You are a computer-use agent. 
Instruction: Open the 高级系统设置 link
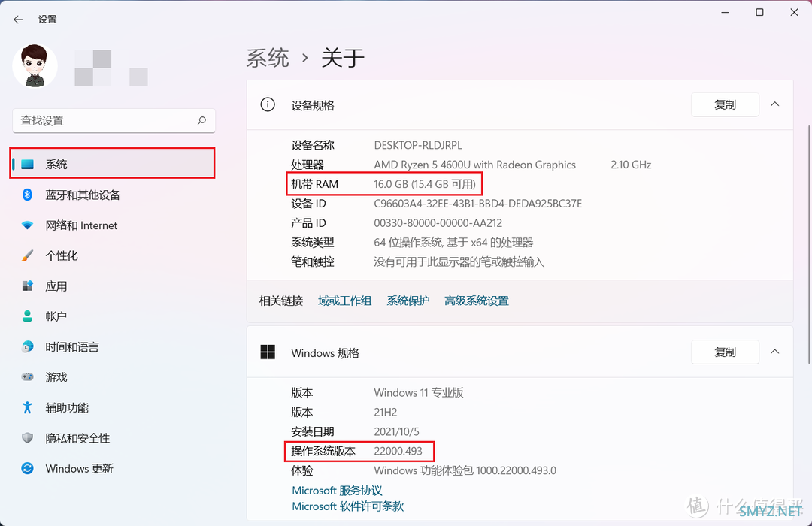[x=477, y=301]
